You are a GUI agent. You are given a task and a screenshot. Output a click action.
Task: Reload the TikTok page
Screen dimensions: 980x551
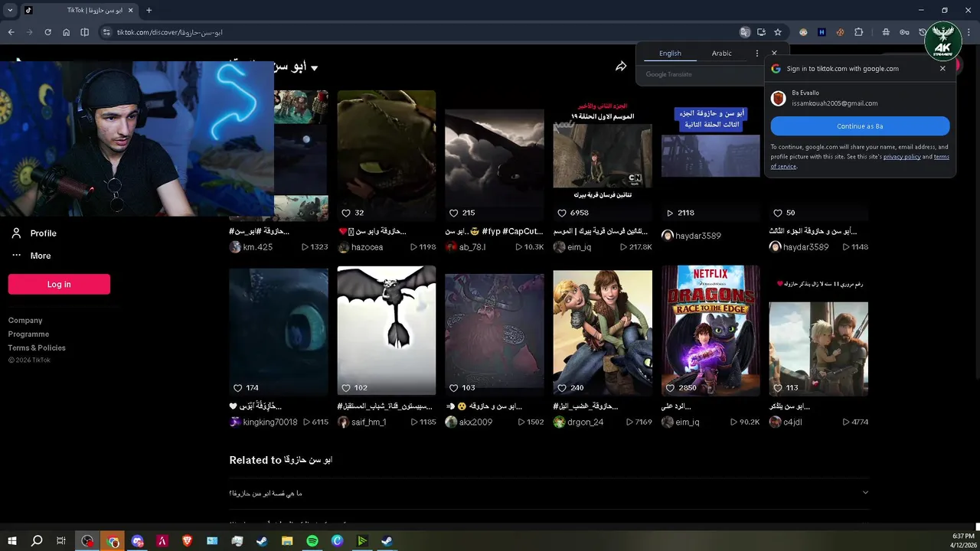coord(47,32)
